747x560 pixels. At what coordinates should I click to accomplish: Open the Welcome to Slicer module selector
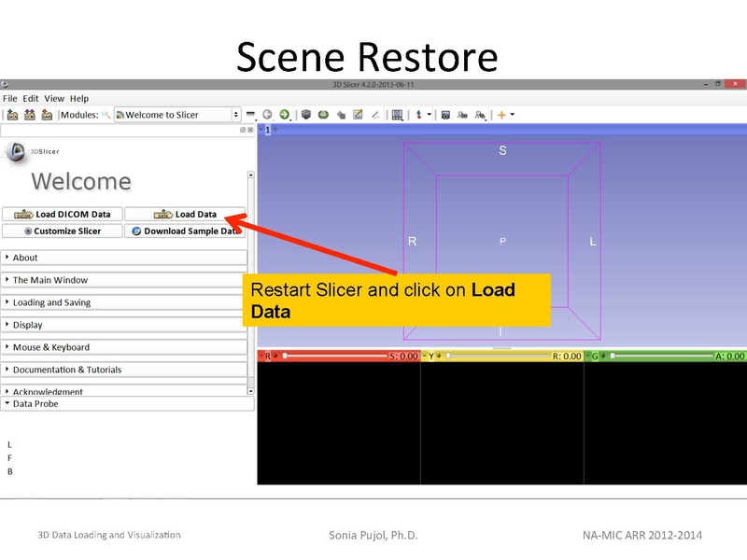[176, 115]
